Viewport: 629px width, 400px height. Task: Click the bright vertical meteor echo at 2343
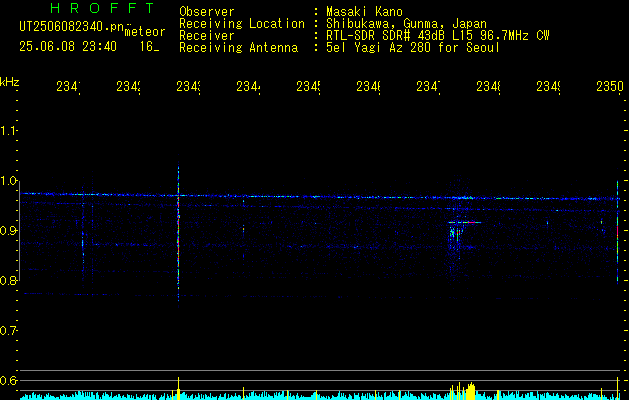179,235
